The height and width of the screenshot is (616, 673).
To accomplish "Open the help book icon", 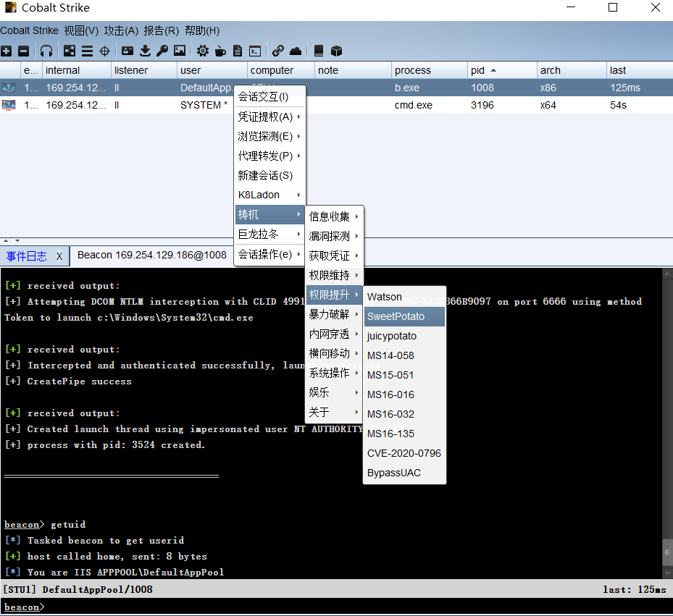I will point(319,51).
